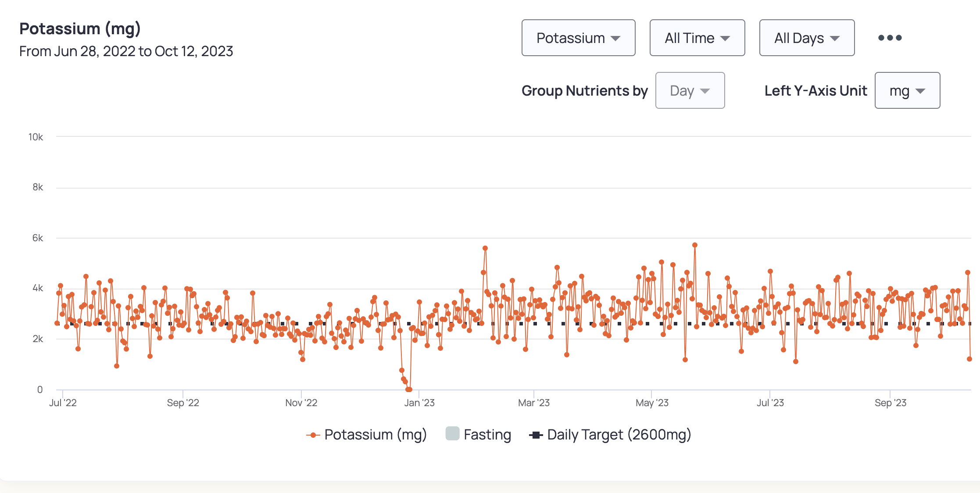Screen dimensions: 980x493
Task: Click the date range subtitle text
Action: tap(126, 51)
